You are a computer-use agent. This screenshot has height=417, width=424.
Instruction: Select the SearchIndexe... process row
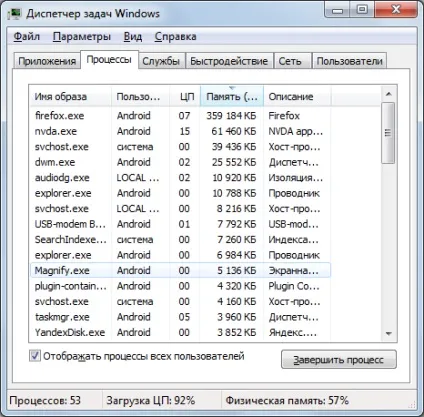pos(180,240)
